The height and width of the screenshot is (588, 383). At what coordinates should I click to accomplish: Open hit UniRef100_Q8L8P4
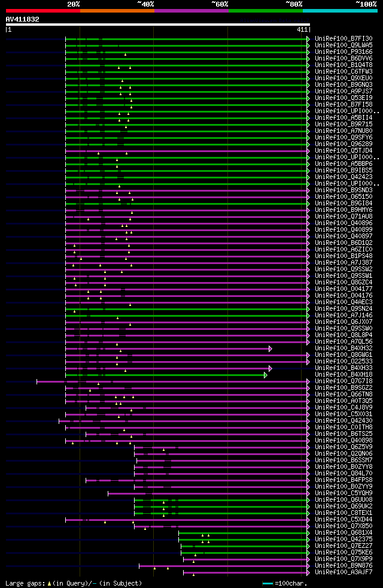[344, 335]
